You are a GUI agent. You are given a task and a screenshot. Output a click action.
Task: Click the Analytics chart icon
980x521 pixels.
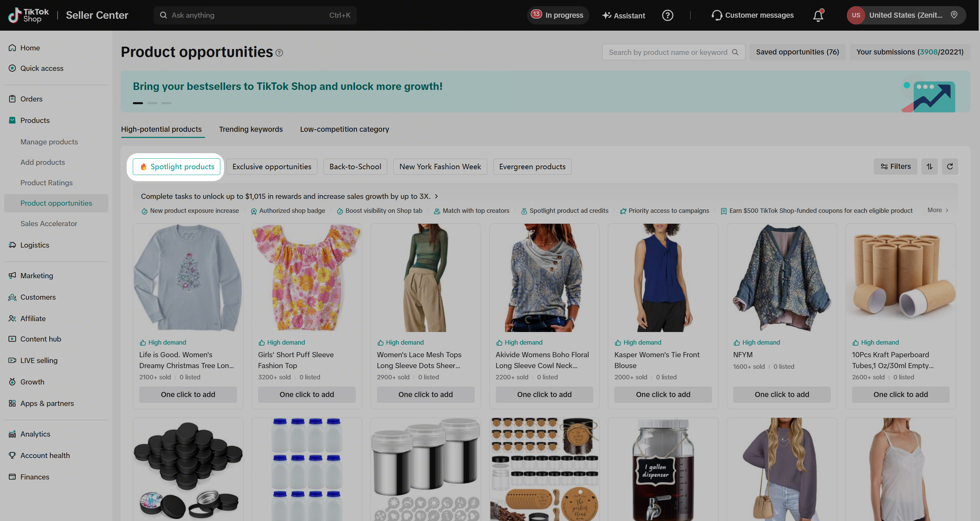12,434
